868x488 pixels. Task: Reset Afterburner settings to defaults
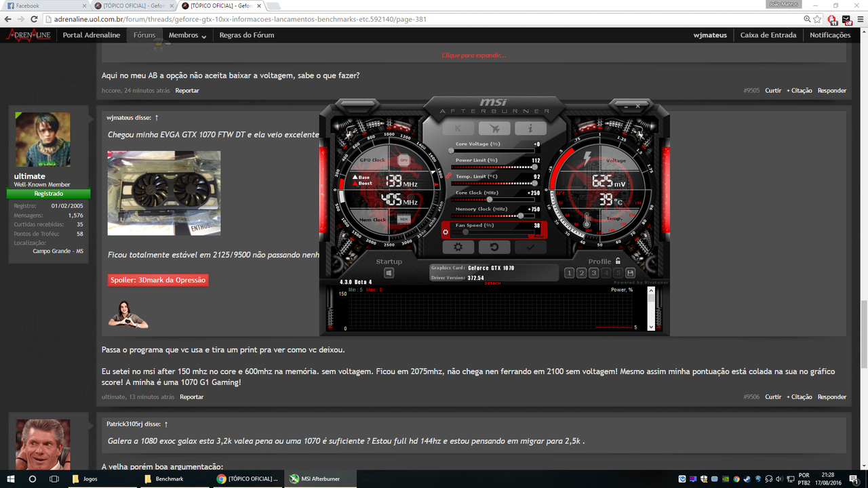click(x=494, y=247)
